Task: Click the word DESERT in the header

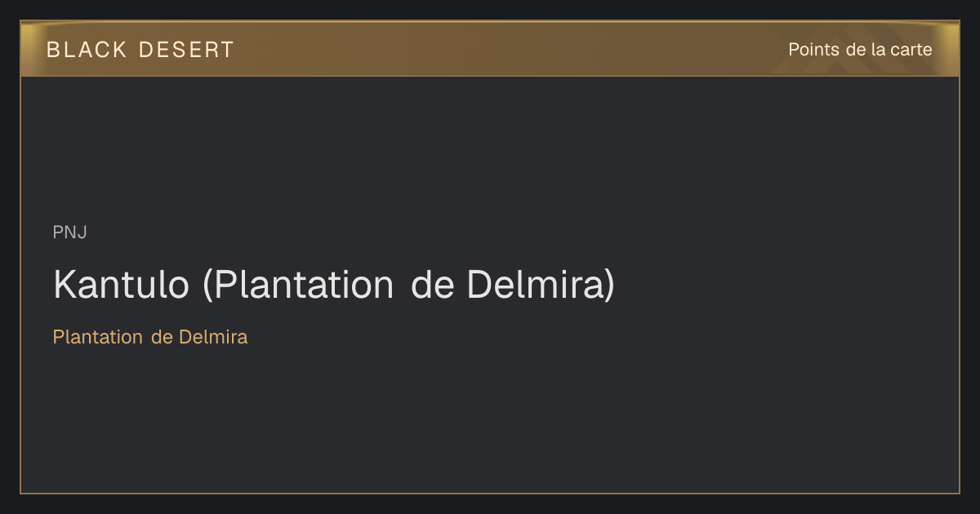Action: pos(186,50)
